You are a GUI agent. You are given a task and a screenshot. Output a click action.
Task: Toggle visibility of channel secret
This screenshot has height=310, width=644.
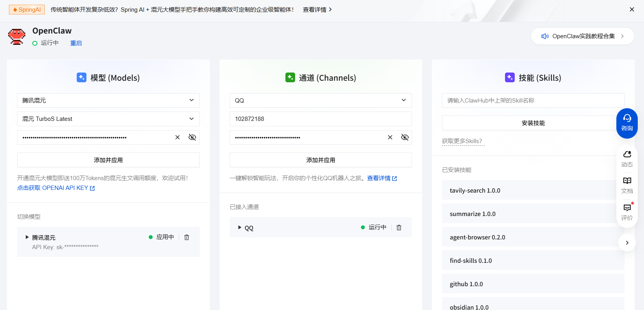point(405,137)
